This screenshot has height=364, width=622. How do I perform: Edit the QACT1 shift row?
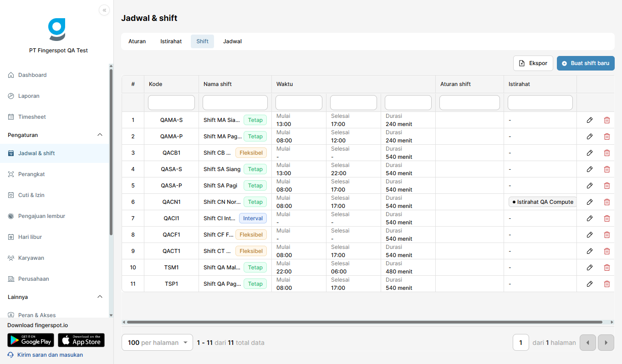click(x=590, y=251)
